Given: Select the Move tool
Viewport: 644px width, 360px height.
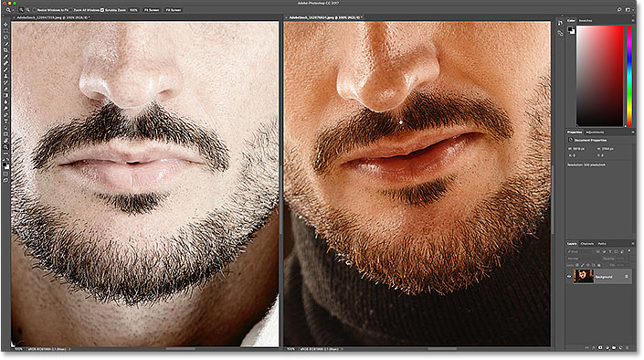Looking at the screenshot, I should click(x=5, y=25).
